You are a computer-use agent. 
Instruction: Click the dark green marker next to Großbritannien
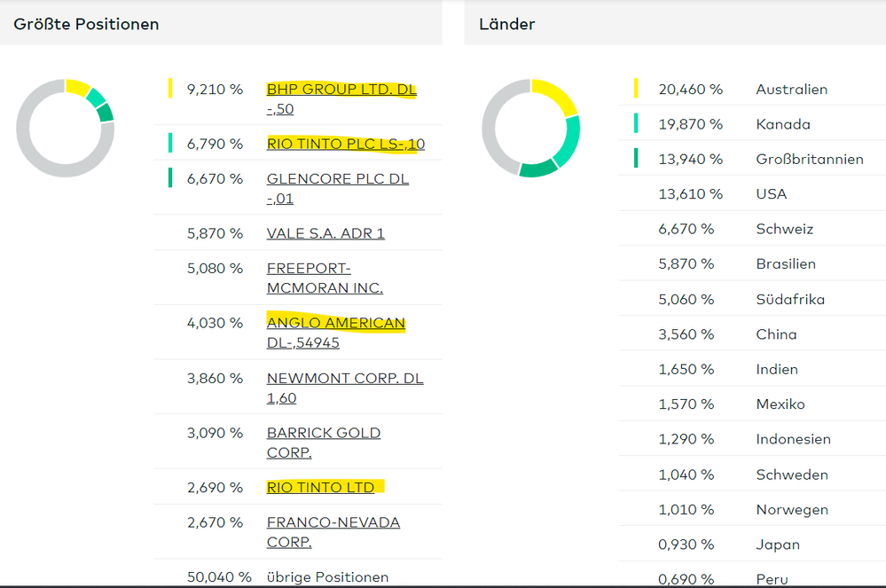pos(636,159)
